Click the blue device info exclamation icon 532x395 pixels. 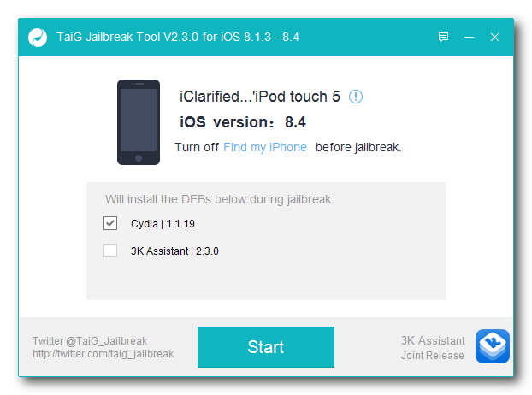click(x=356, y=97)
